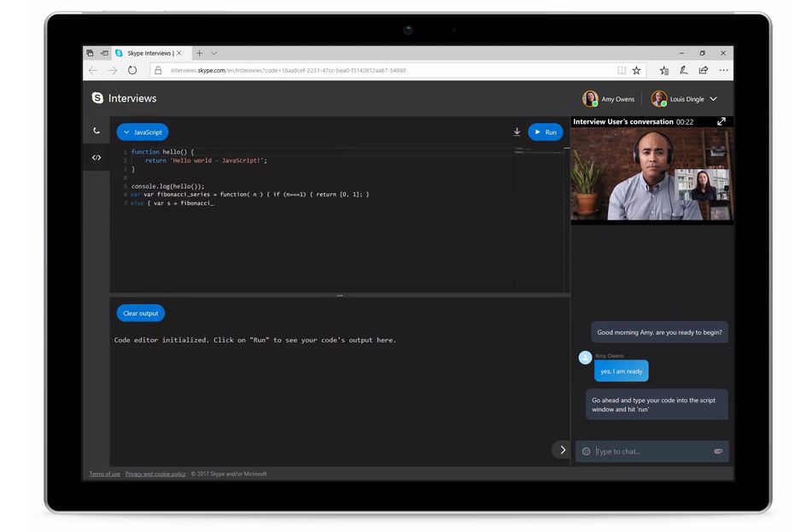This screenshot has height=532, width=801.
Task: Click the chat avatar beside Amy Owens message
Action: click(586, 357)
